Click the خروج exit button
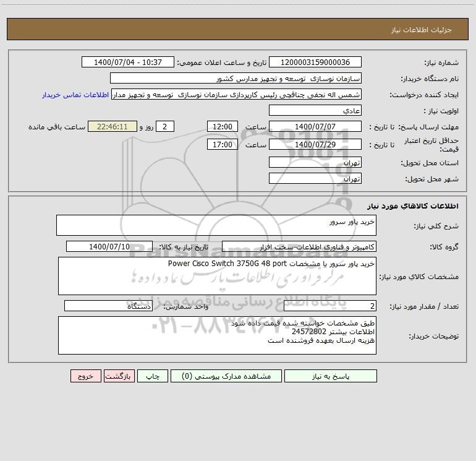 click(x=85, y=376)
